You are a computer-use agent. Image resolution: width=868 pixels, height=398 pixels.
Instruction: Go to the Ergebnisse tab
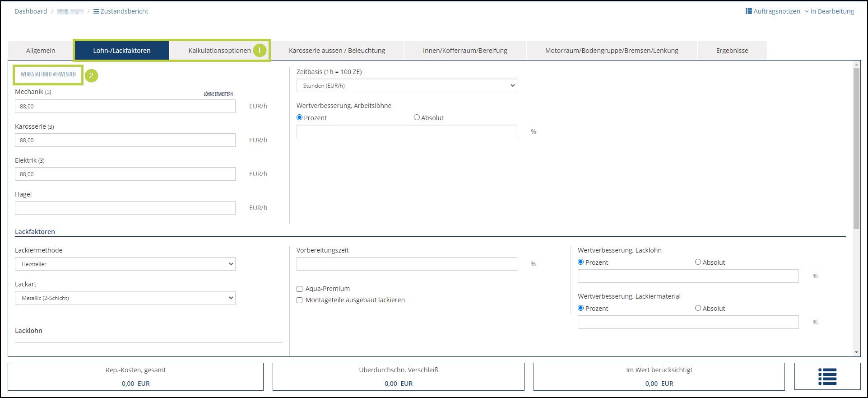click(x=732, y=51)
